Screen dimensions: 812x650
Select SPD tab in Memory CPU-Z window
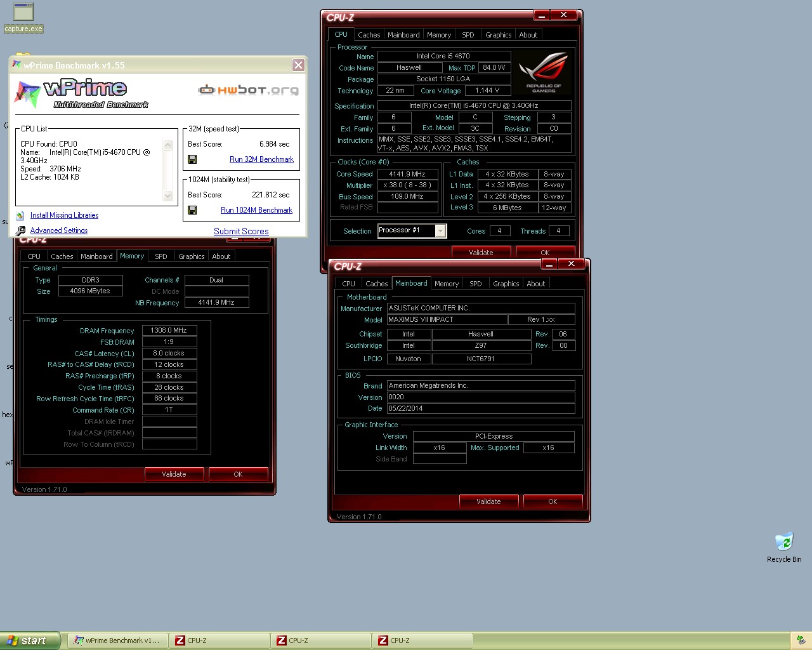[x=161, y=256]
